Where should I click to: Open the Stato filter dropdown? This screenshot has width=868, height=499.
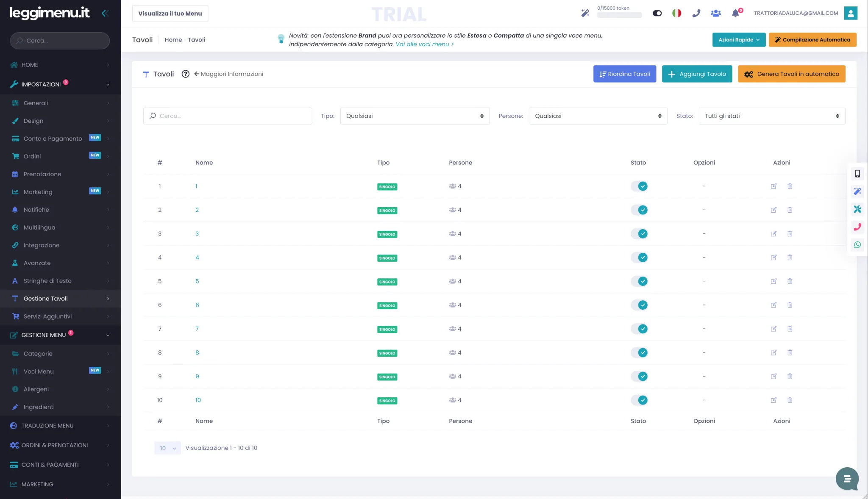772,116
